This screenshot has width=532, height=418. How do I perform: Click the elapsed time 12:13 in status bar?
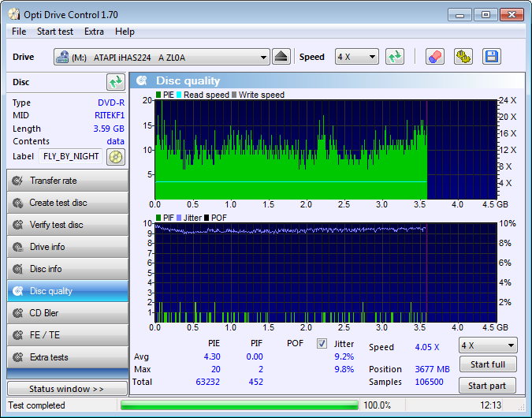click(490, 405)
